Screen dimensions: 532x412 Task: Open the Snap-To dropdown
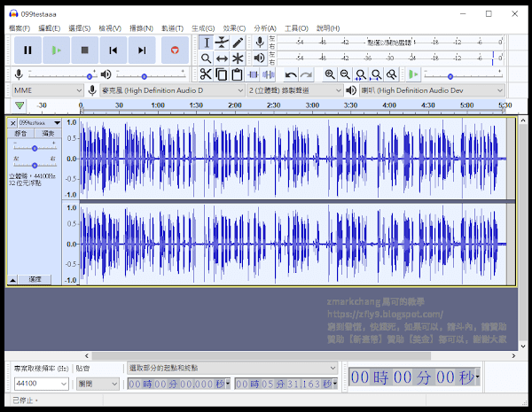tap(98, 384)
